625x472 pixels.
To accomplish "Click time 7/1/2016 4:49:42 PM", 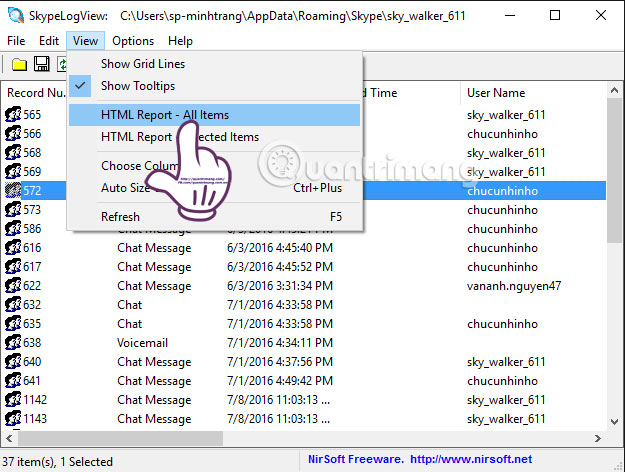I will [x=280, y=381].
